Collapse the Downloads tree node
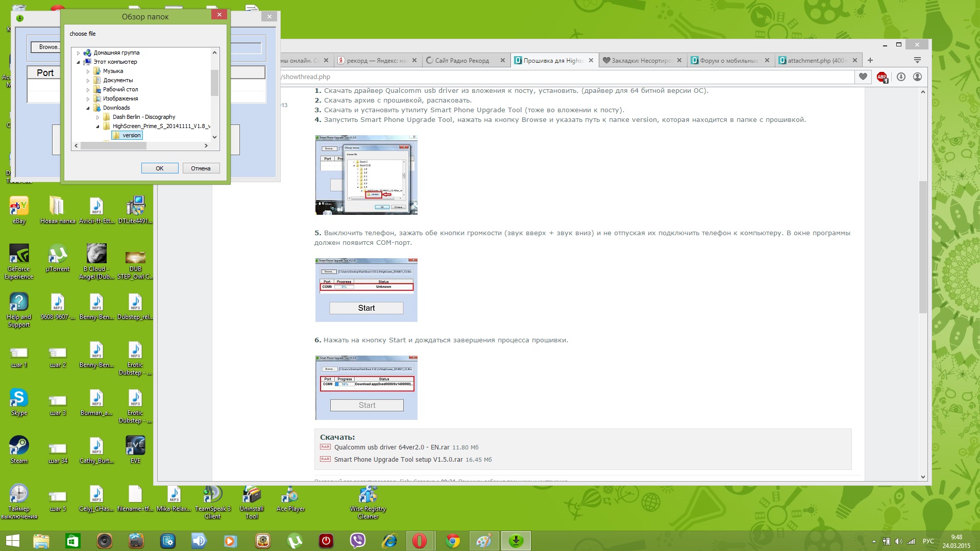Image resolution: width=980 pixels, height=551 pixels. point(88,108)
